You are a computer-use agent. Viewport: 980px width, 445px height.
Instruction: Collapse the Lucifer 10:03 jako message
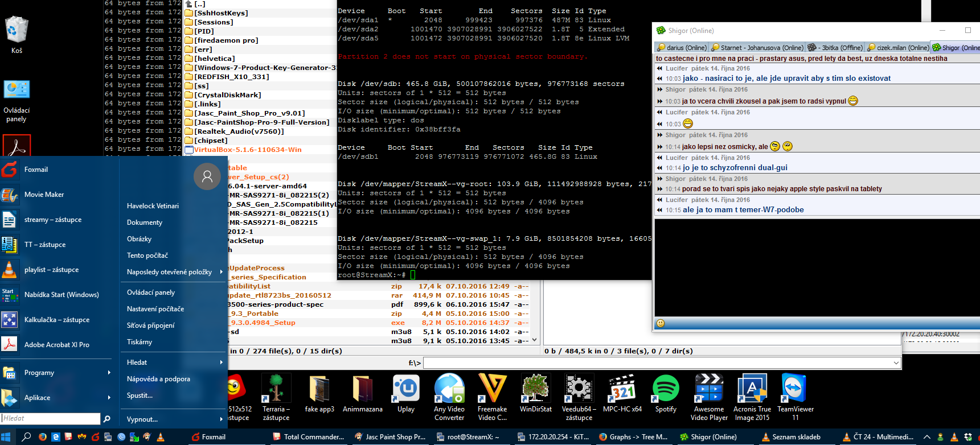[x=659, y=79]
